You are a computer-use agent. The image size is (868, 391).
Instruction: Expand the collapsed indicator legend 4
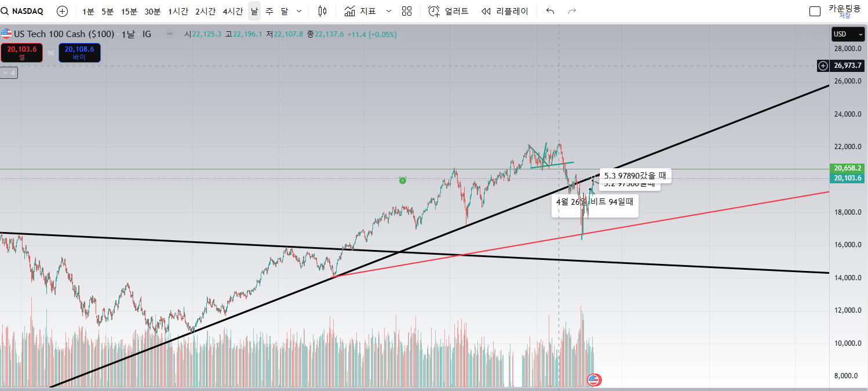[x=9, y=73]
